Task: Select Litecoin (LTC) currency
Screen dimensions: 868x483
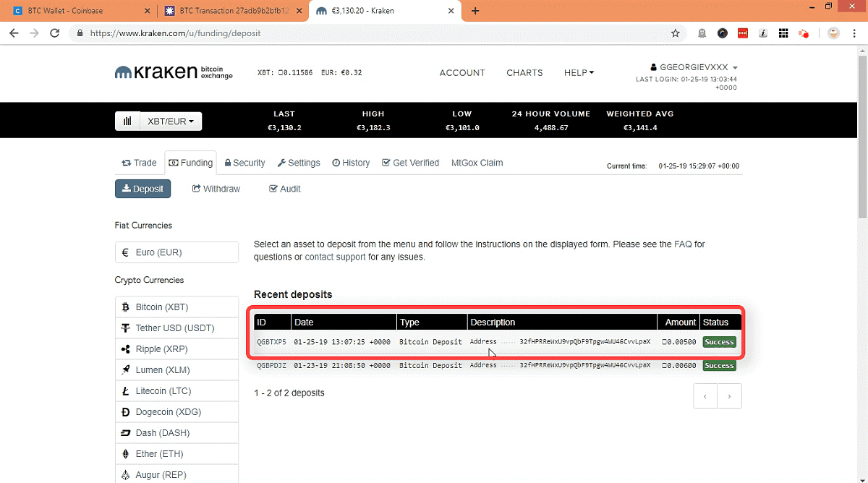Action: click(x=176, y=391)
